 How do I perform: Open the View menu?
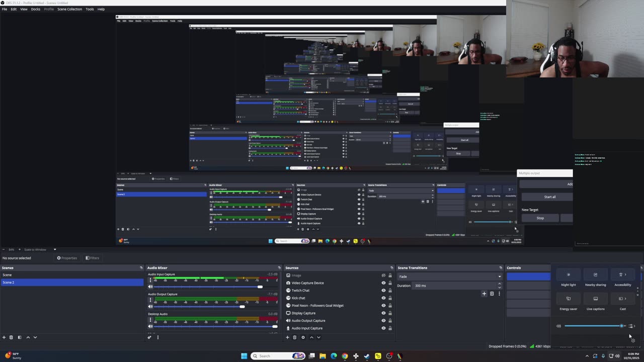[x=24, y=9]
